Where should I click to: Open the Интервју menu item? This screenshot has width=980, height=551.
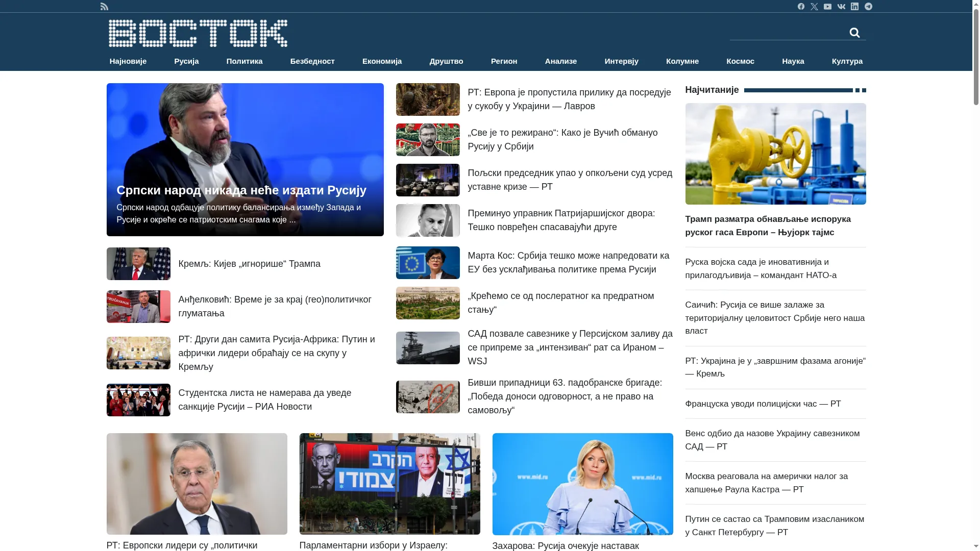point(621,61)
